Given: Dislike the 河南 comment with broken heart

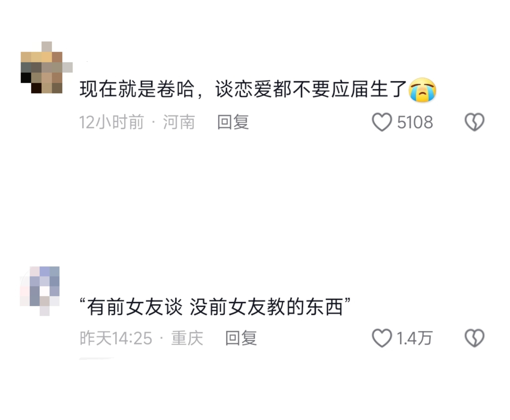Looking at the screenshot, I should click(474, 122).
